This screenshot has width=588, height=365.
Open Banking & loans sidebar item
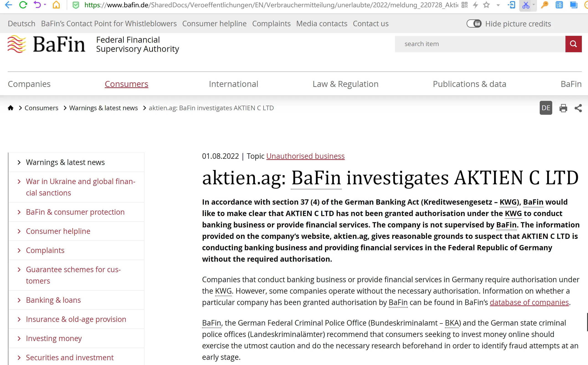(53, 300)
